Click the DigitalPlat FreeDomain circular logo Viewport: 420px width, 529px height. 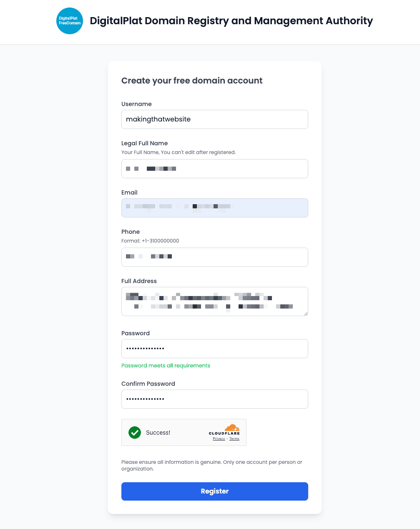(x=69, y=20)
